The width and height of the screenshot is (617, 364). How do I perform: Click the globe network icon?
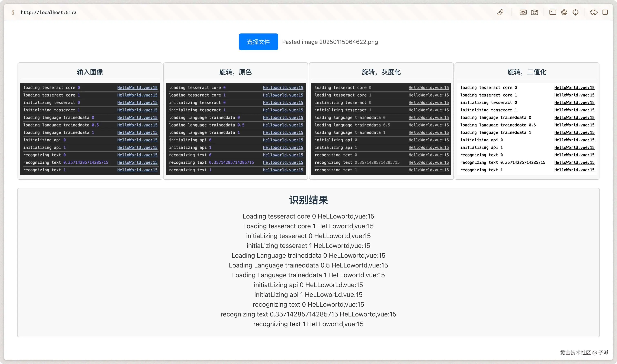pyautogui.click(x=564, y=12)
